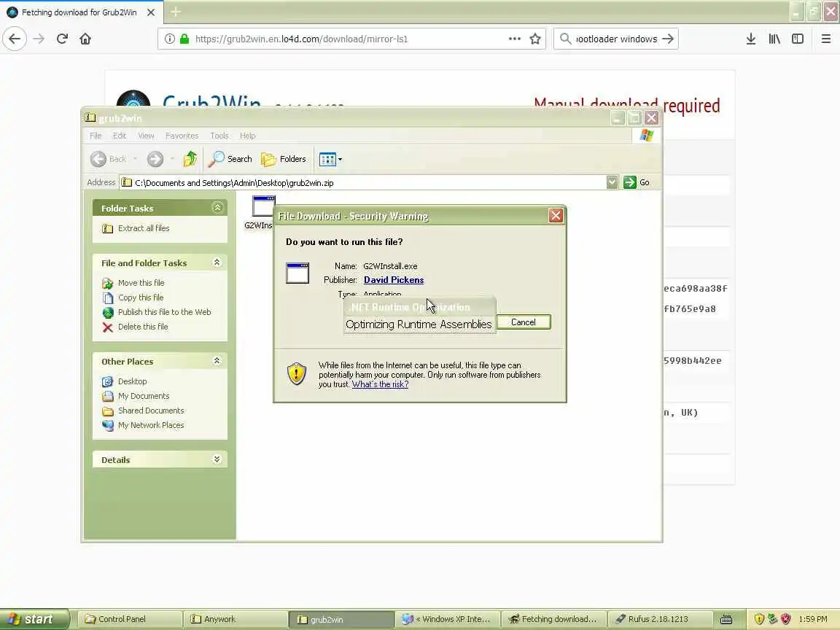Click the Explorer Up folder icon
Image resolution: width=840 pixels, height=630 pixels.
tap(190, 158)
